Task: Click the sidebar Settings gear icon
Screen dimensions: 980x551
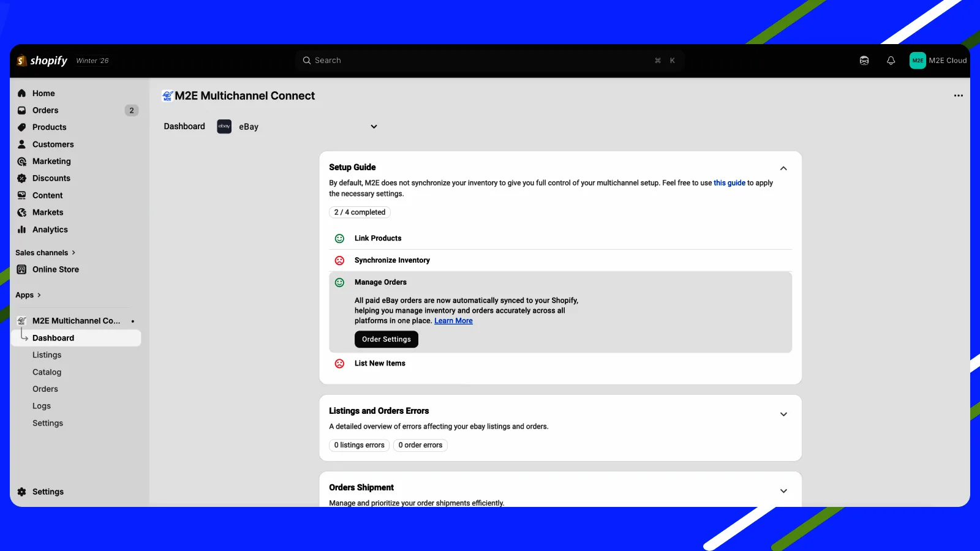Action: tap(22, 492)
